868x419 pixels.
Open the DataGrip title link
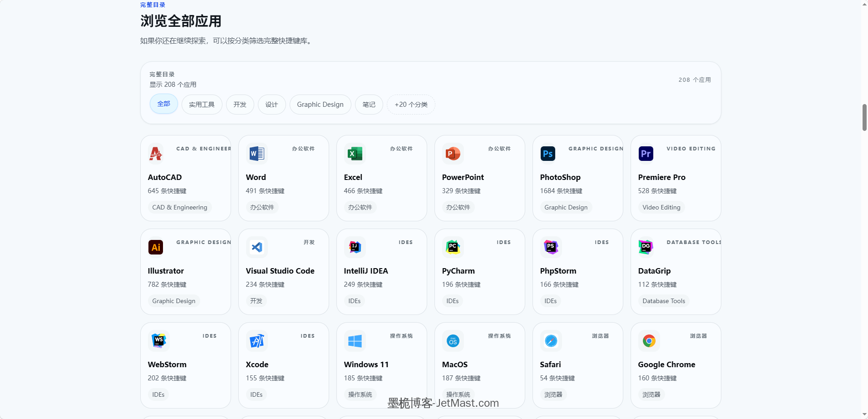pos(654,271)
